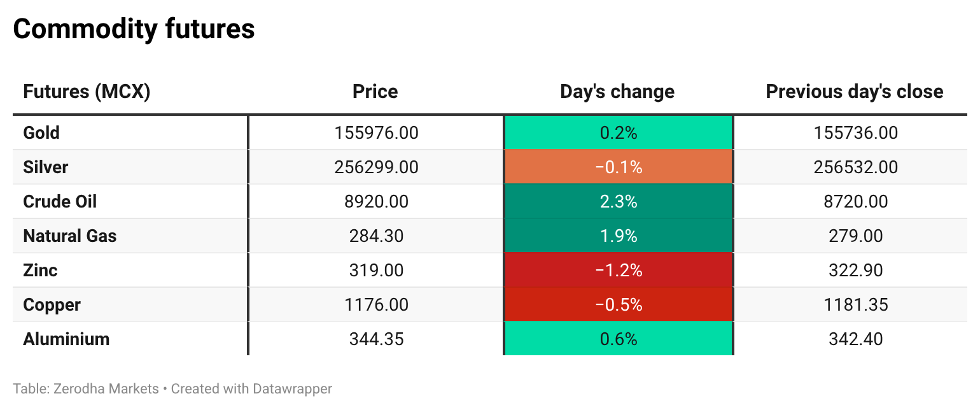
Task: Click the Aluminium price 344.35 cell
Action: pyautogui.click(x=376, y=339)
